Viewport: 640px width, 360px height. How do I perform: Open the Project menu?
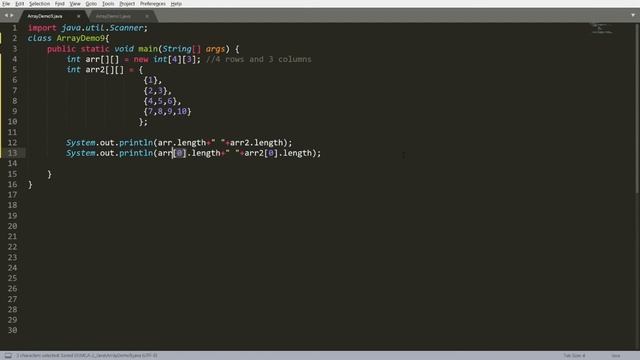[x=127, y=4]
